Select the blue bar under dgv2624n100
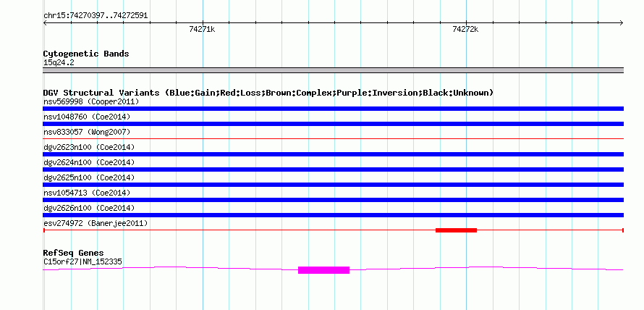The width and height of the screenshot is (644, 310). point(333,169)
